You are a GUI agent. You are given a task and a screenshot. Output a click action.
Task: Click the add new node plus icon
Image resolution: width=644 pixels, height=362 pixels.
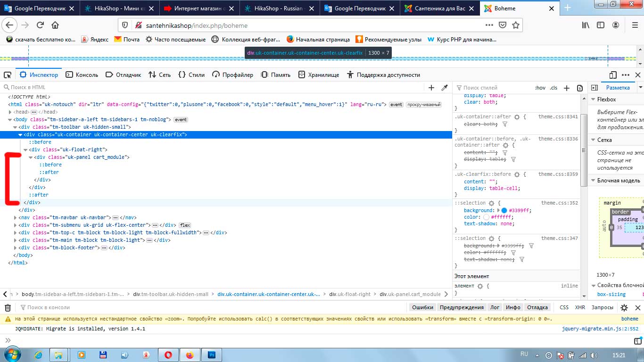pyautogui.click(x=431, y=88)
